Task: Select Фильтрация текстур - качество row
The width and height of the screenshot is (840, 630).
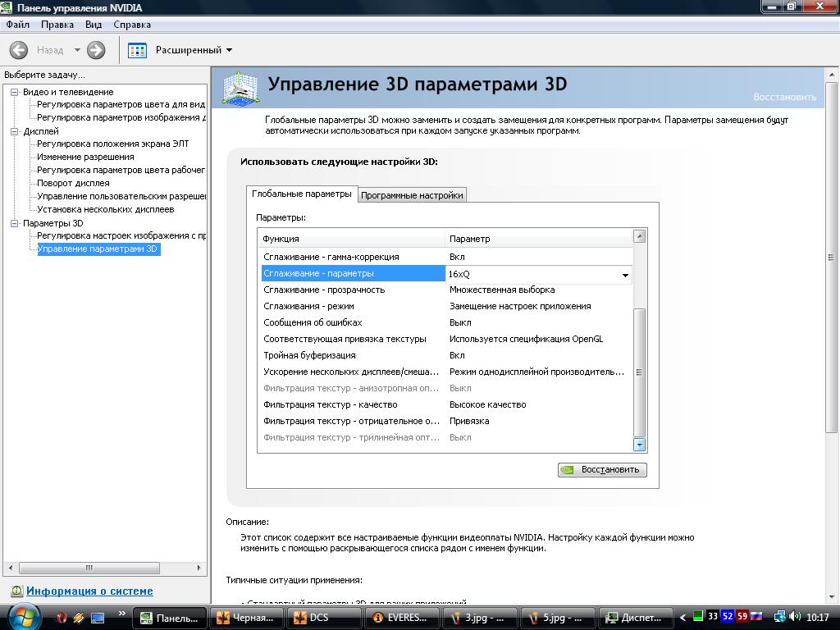Action: pos(447,405)
